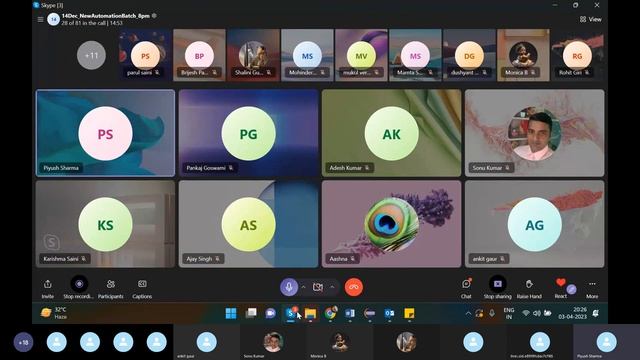Screen dimensions: 640x360
Task: Show the +11 hidden participants
Action: point(91,55)
